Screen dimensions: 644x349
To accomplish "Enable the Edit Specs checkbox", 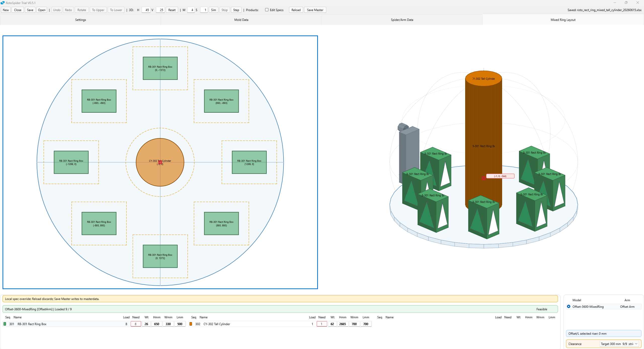I will pos(267,10).
